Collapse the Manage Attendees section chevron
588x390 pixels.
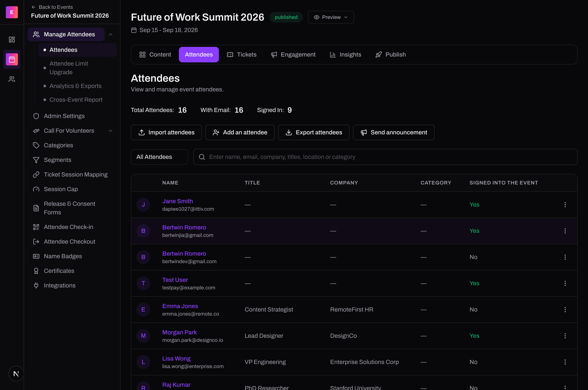(111, 34)
